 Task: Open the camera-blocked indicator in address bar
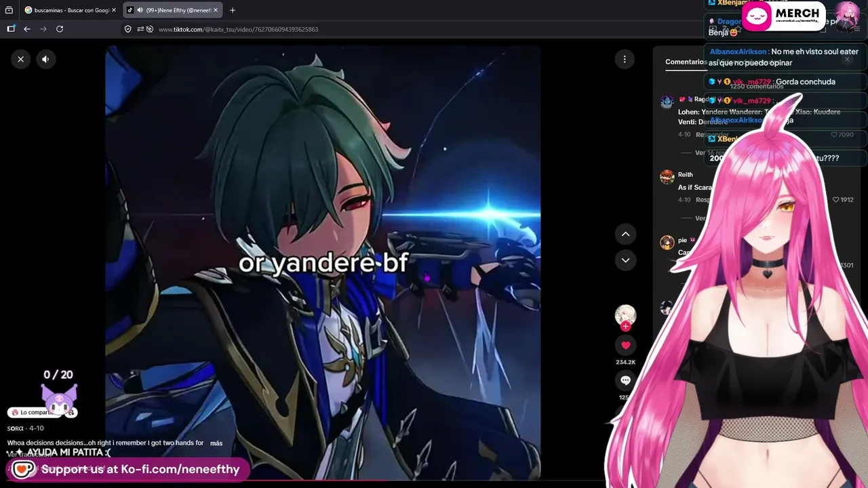[150, 29]
